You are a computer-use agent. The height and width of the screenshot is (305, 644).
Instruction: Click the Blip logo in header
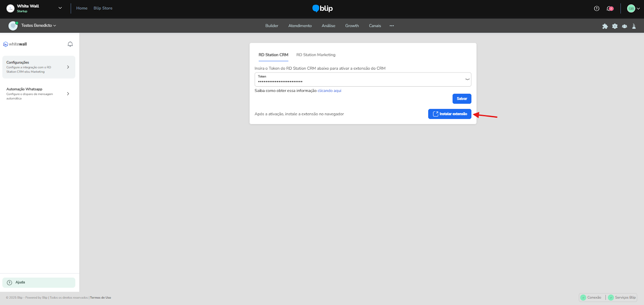point(322,8)
